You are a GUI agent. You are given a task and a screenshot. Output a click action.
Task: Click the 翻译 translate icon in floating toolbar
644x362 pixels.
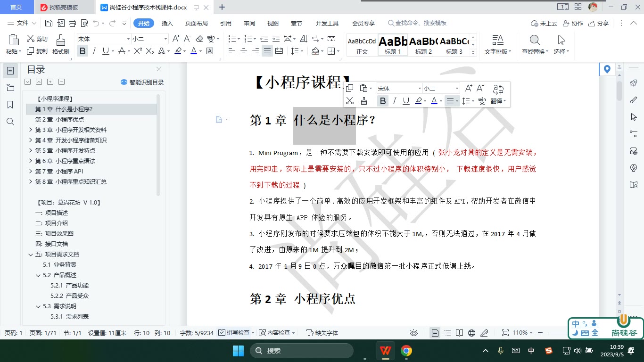click(x=498, y=94)
